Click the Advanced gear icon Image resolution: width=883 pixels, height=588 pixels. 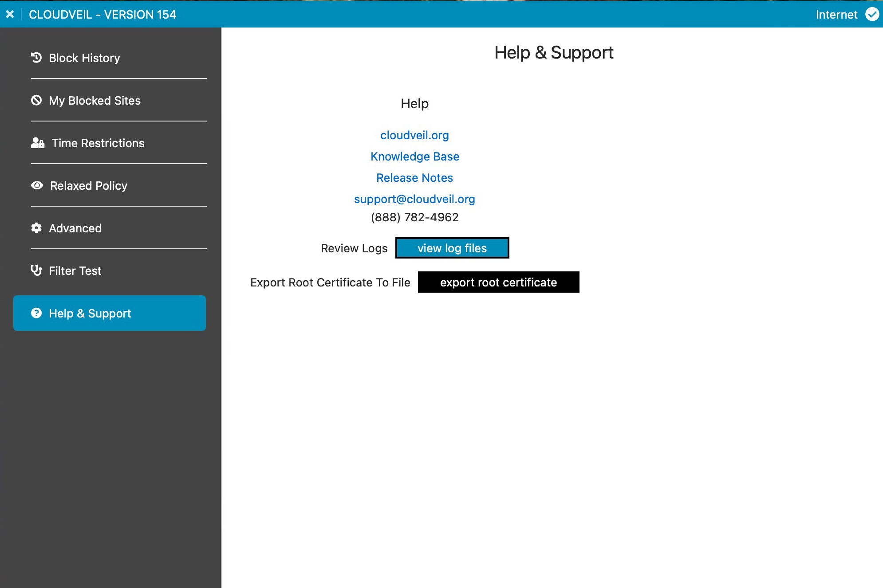click(x=36, y=228)
